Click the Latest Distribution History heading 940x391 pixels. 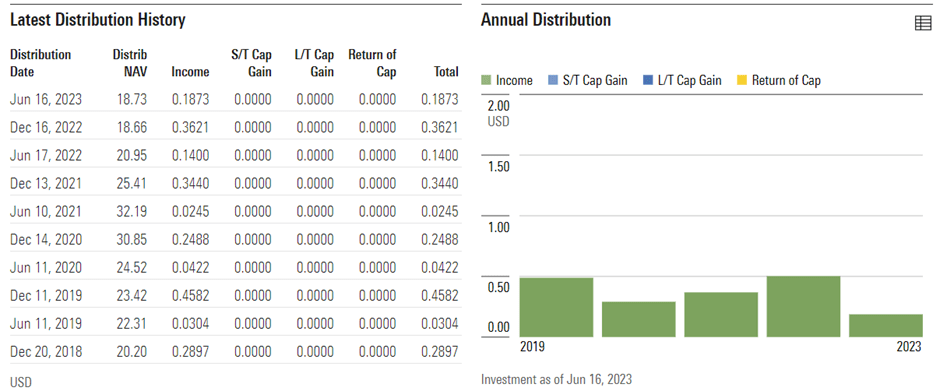pyautogui.click(x=98, y=20)
